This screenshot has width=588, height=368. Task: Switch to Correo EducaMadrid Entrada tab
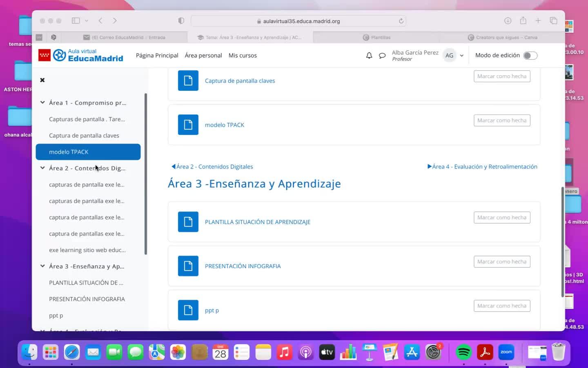click(124, 37)
